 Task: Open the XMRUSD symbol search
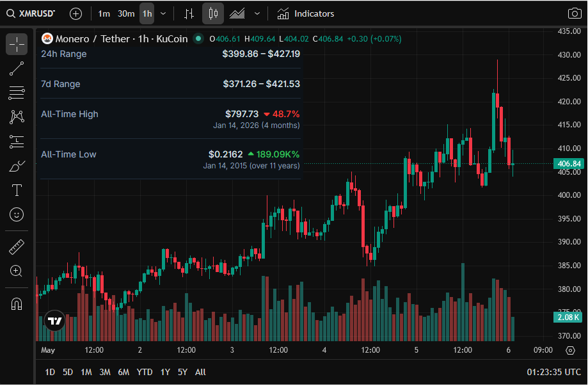tap(31, 14)
